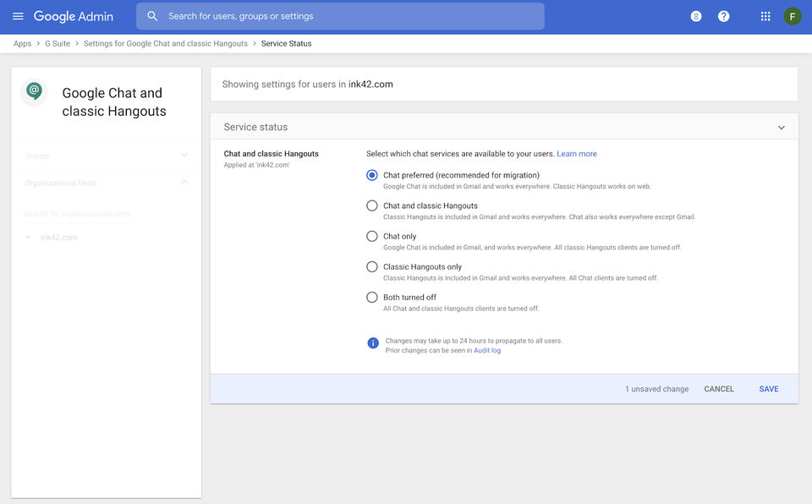Viewport: 812px width, 504px height.
Task: Click the Google Chat product icon
Action: (34, 90)
